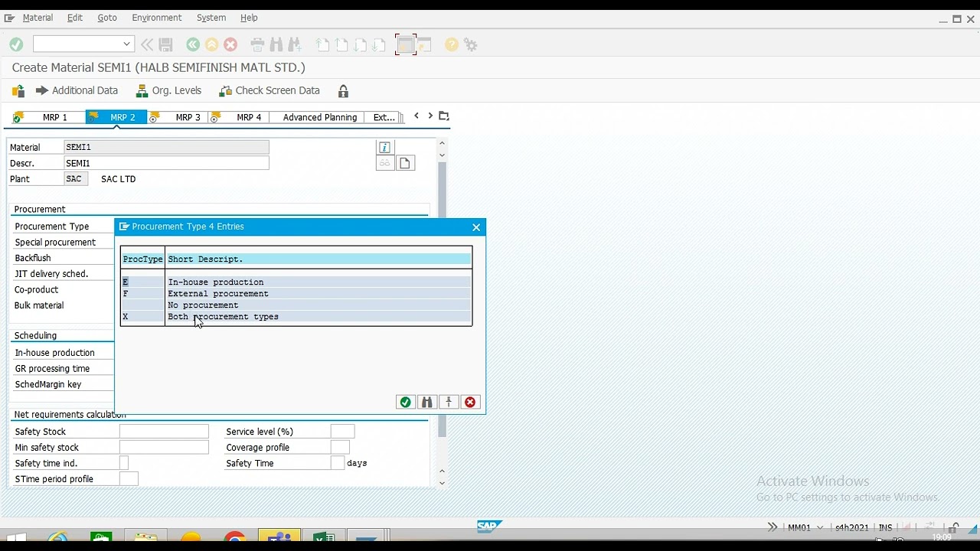Click the Last Page icon in the toolbar
The width and height of the screenshot is (980, 551).
click(378, 45)
